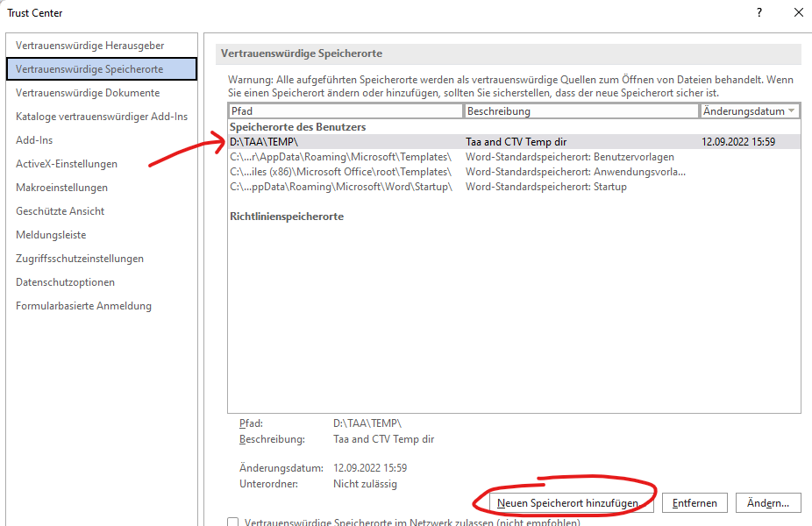Click the Entfernen button

point(695,503)
